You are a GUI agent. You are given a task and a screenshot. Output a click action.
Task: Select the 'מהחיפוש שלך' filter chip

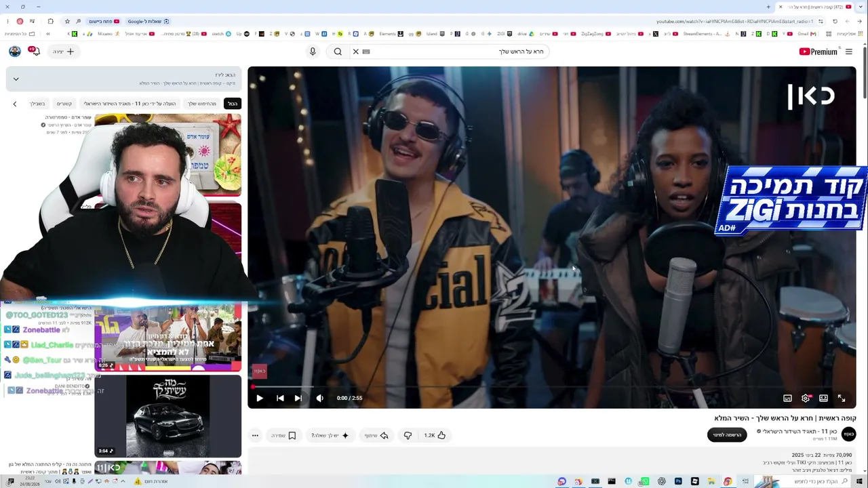[x=202, y=104]
